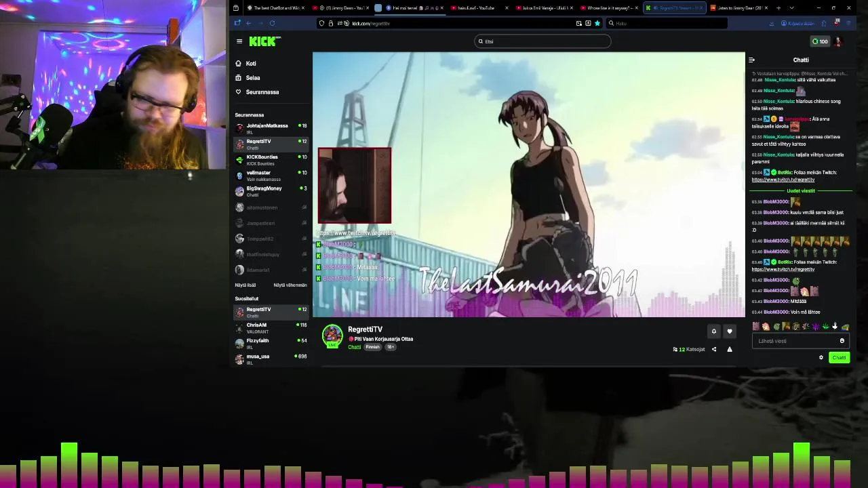868x488 pixels.
Task: Jump to Uudet viestit divider
Action: pos(801,190)
